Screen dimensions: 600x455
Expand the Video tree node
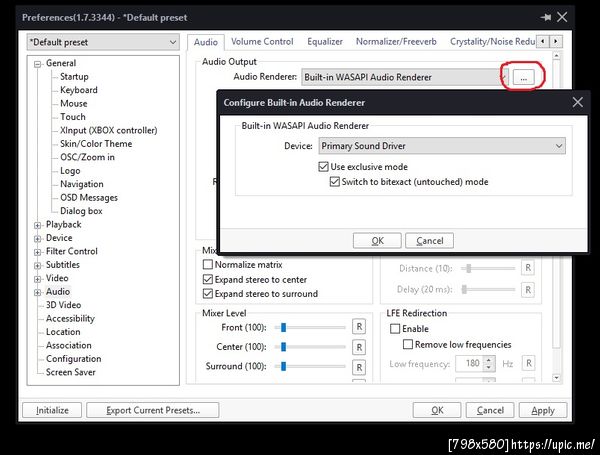[x=38, y=279]
